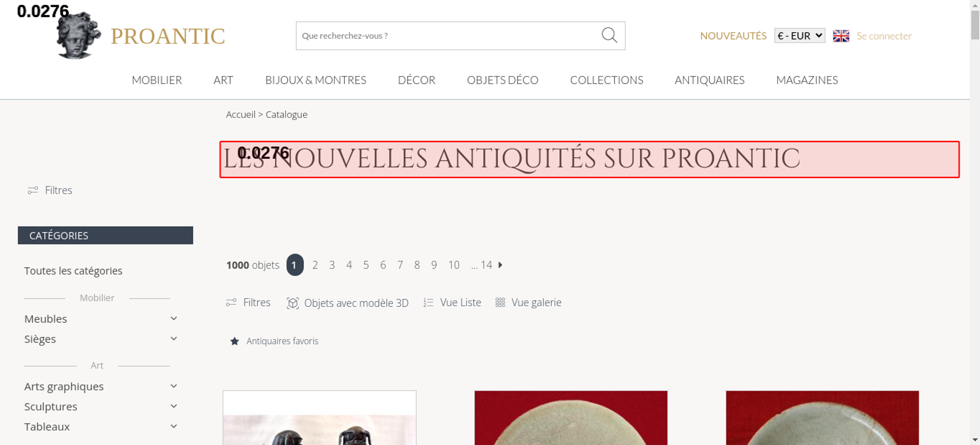Open Filtres icon in left sidebar
The image size is (980, 445).
33,190
